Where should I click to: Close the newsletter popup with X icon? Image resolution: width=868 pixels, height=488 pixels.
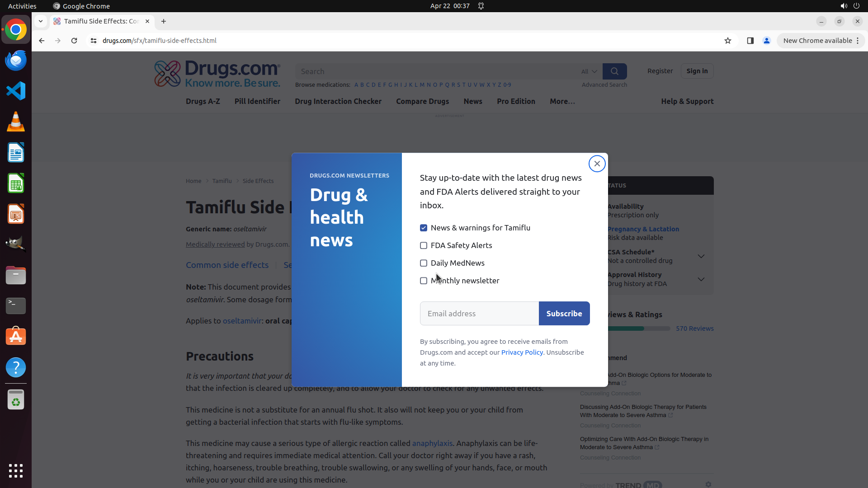[x=597, y=164]
